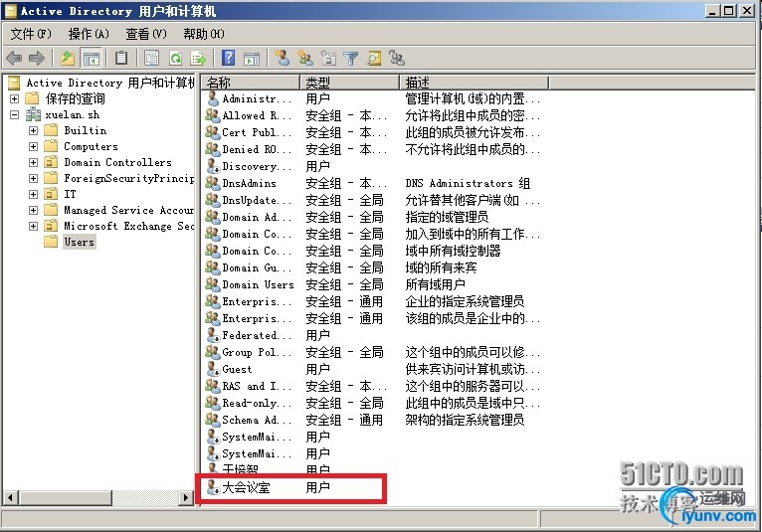This screenshot has height=532, width=762.
Task: Click the OU folder icon next to IT
Action: point(51,194)
